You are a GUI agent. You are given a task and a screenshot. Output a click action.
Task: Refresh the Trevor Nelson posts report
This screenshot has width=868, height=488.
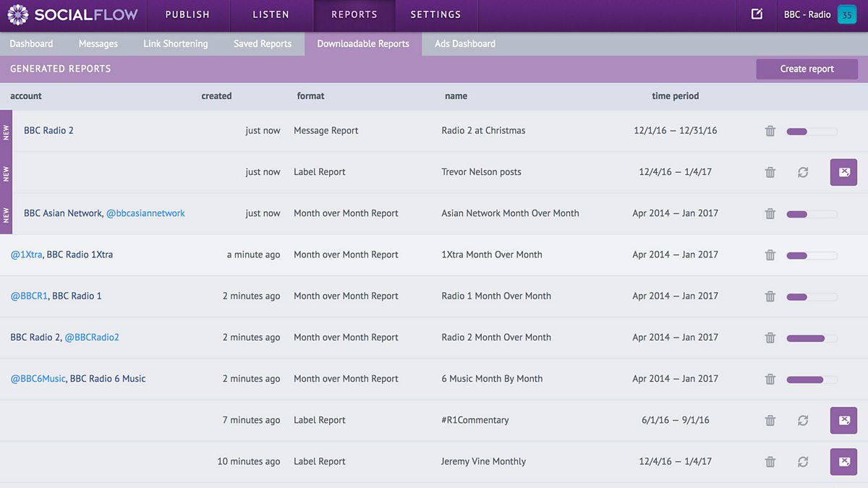click(803, 172)
